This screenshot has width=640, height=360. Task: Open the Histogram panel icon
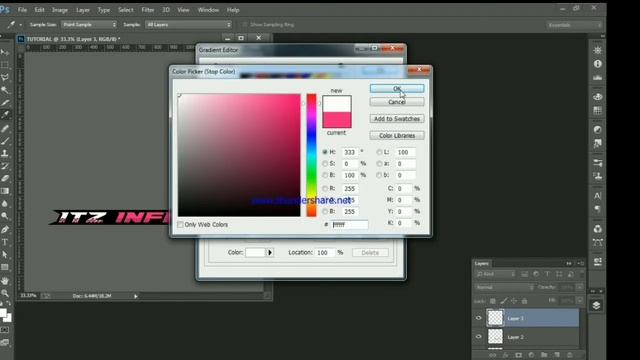598,78
